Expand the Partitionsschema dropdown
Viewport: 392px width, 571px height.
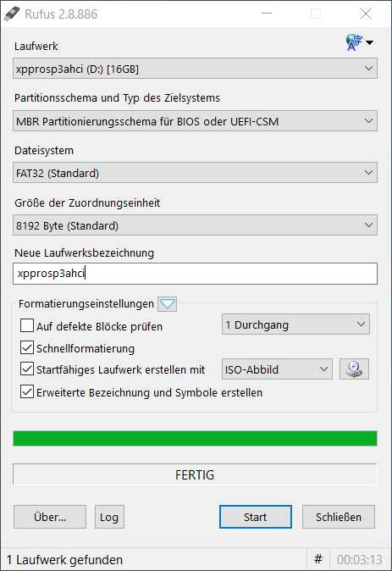pos(195,121)
